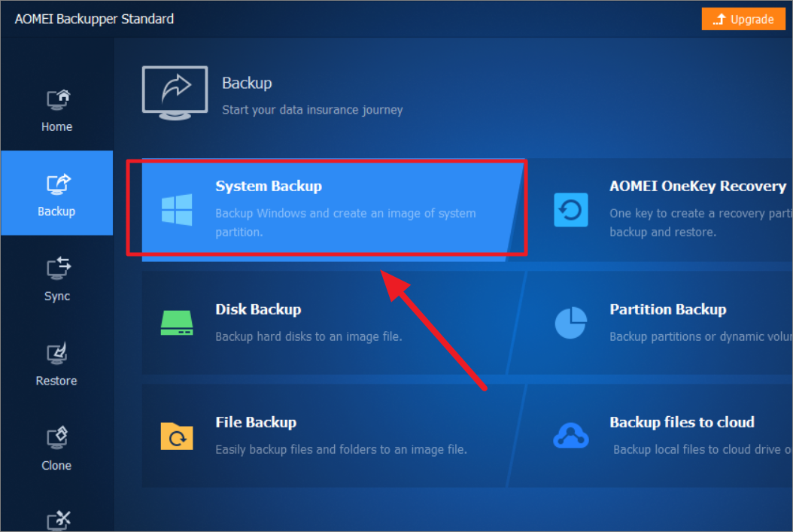Click the Upgrade button
Image resolution: width=793 pixels, height=532 pixels.
point(743,18)
